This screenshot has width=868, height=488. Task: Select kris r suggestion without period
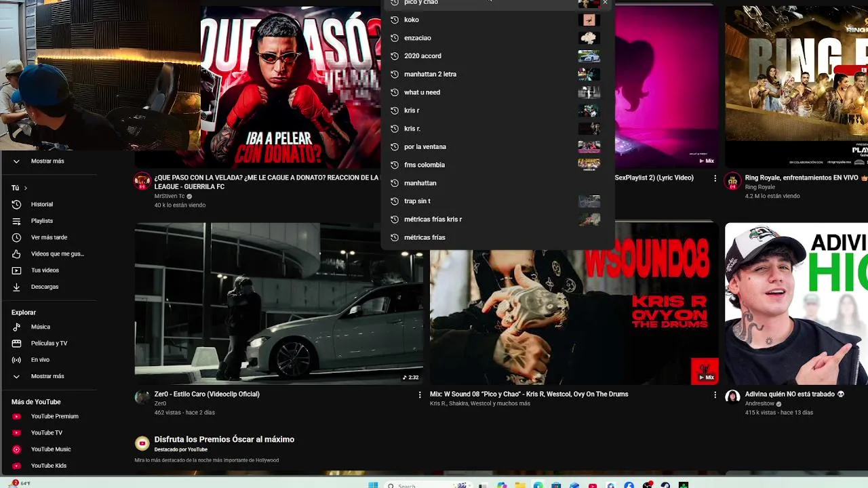point(496,110)
